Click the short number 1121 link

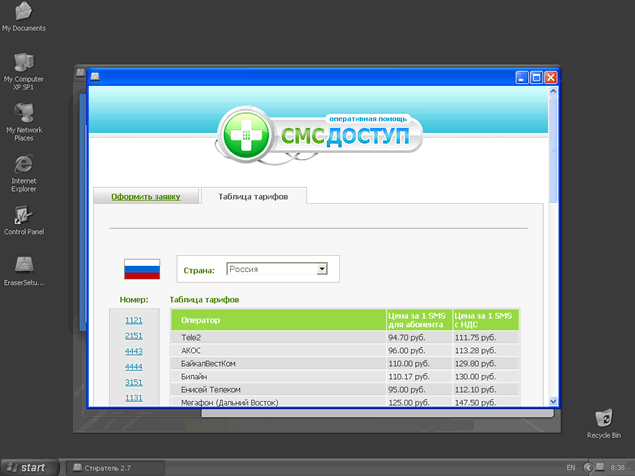coord(133,320)
